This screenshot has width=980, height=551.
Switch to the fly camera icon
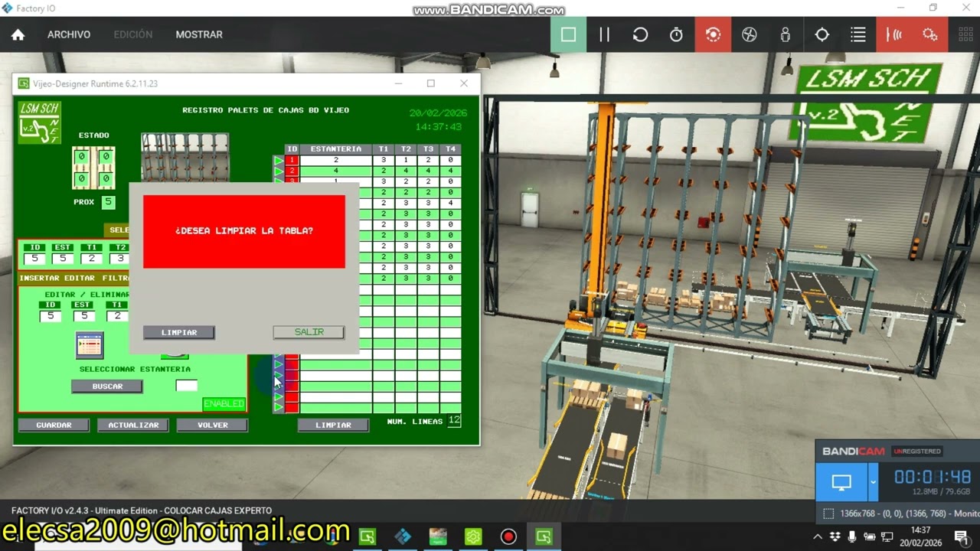click(749, 34)
